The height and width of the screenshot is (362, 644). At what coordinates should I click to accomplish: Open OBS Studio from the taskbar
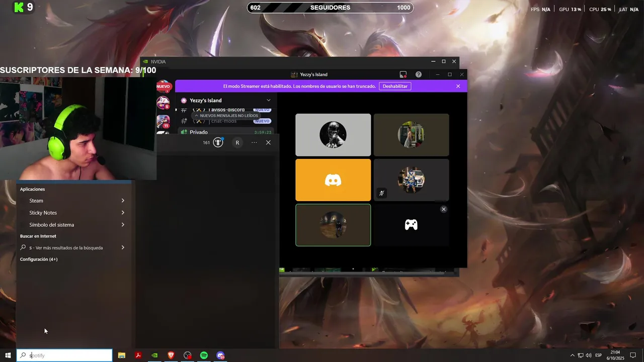tap(188, 355)
